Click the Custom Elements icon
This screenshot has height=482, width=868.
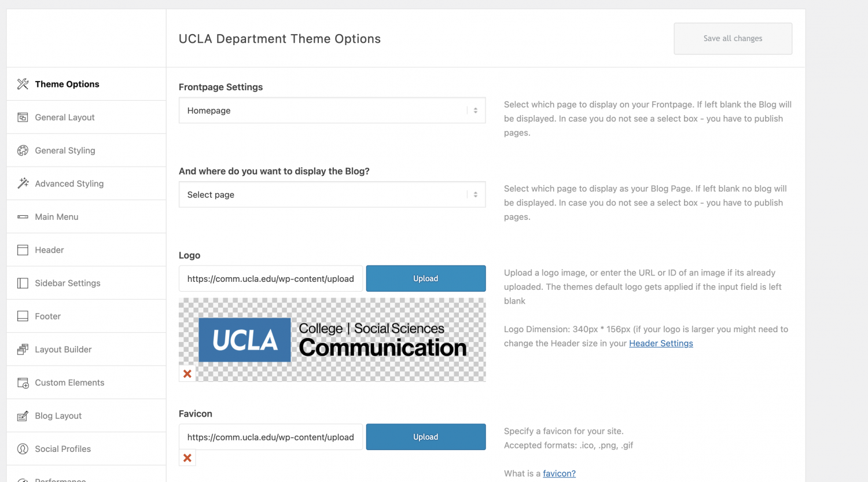[22, 382]
